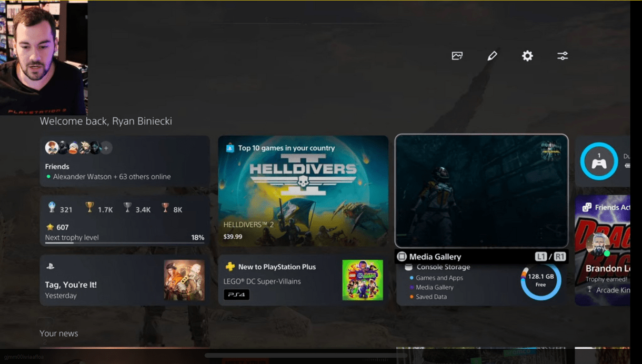Open the Tag, You're It! news card

pos(125,280)
